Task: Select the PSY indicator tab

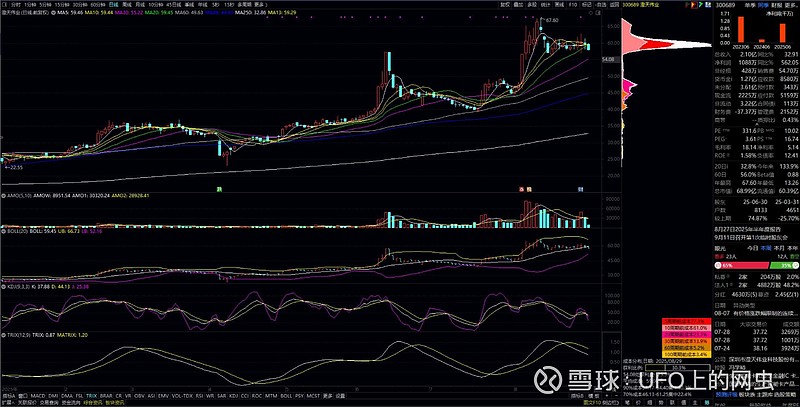Action: coord(299,396)
